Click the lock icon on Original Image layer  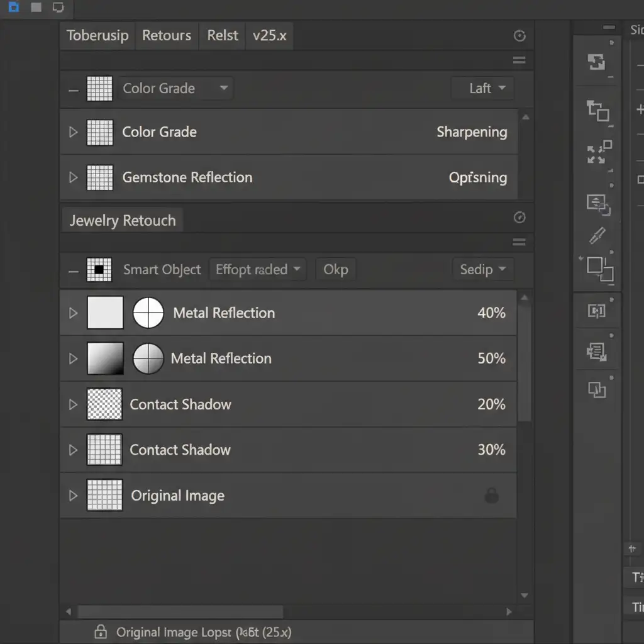click(491, 496)
